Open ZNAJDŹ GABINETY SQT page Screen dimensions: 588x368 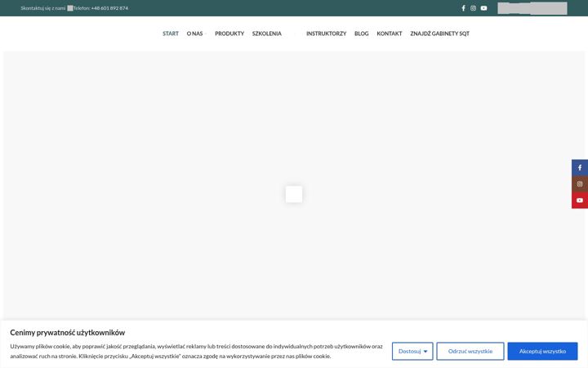pyautogui.click(x=440, y=34)
